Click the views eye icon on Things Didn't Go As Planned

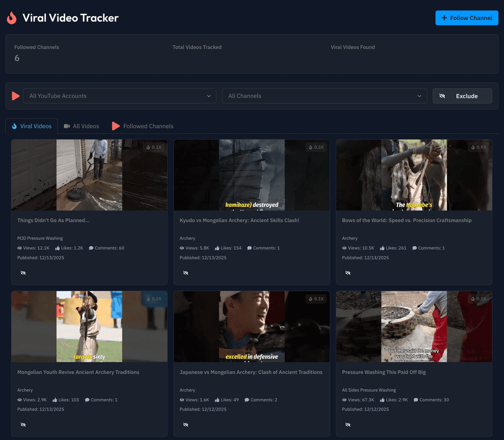point(20,248)
